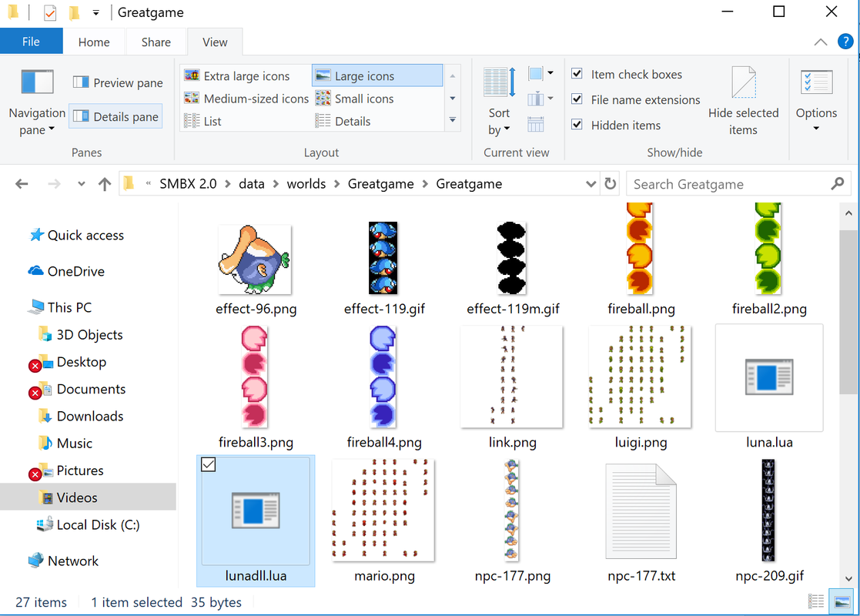860x616 pixels.
Task: Go up one folder level
Action: (x=104, y=184)
